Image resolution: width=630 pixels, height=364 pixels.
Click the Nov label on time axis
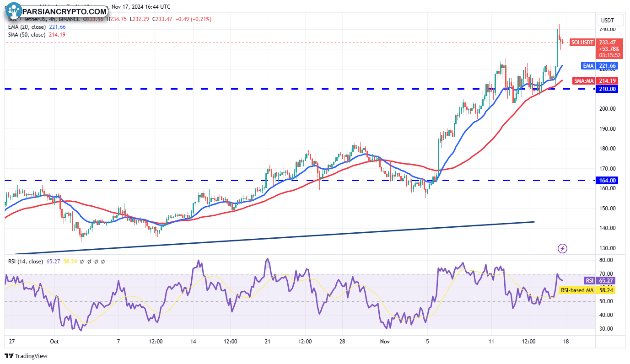pyautogui.click(x=386, y=342)
